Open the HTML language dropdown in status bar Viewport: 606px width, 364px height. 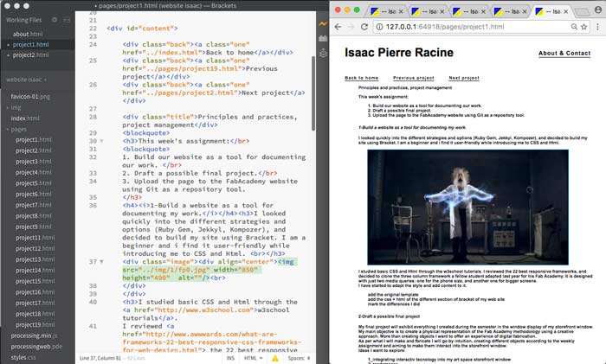point(253,358)
